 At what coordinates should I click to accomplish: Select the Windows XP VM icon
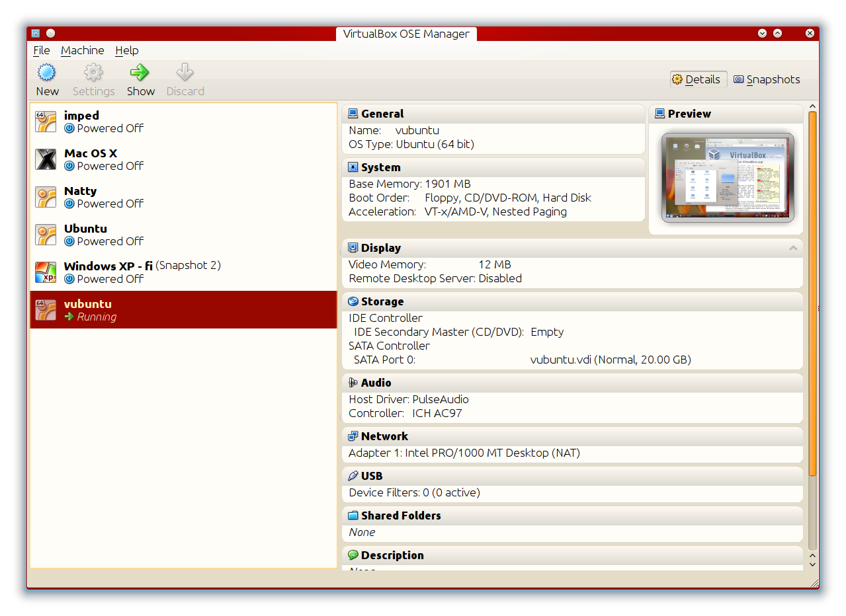tap(46, 272)
